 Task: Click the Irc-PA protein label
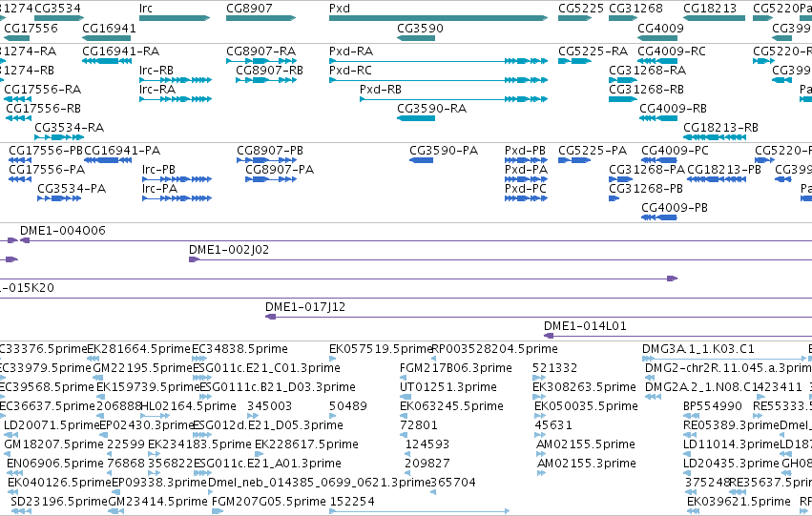coord(160,189)
